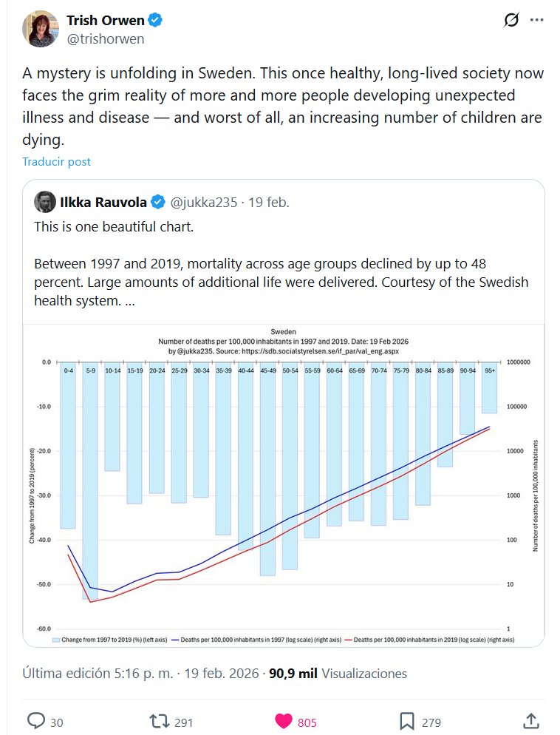This screenshot has width=560, height=735.
Task: Open the quoted post's '19 feb.' date
Action: click(x=269, y=202)
